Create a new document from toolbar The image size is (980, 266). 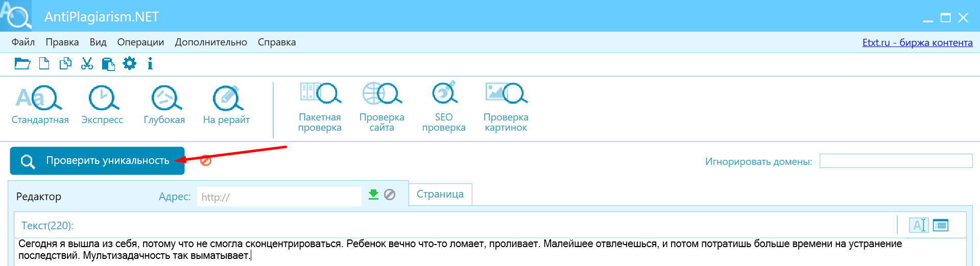coord(44,64)
